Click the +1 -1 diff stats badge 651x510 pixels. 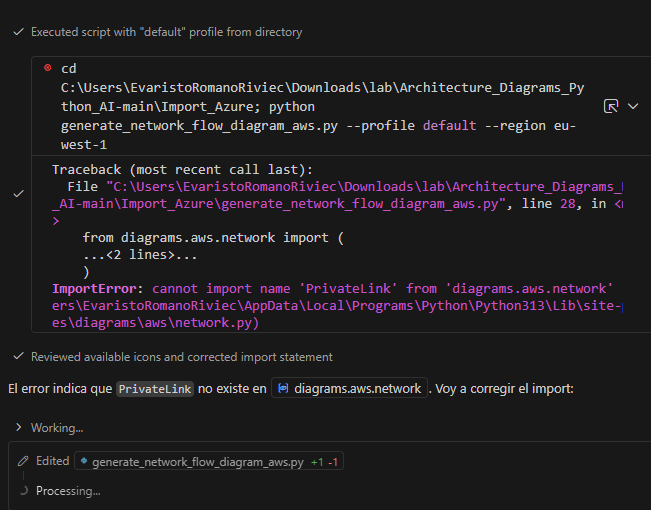(x=327, y=462)
